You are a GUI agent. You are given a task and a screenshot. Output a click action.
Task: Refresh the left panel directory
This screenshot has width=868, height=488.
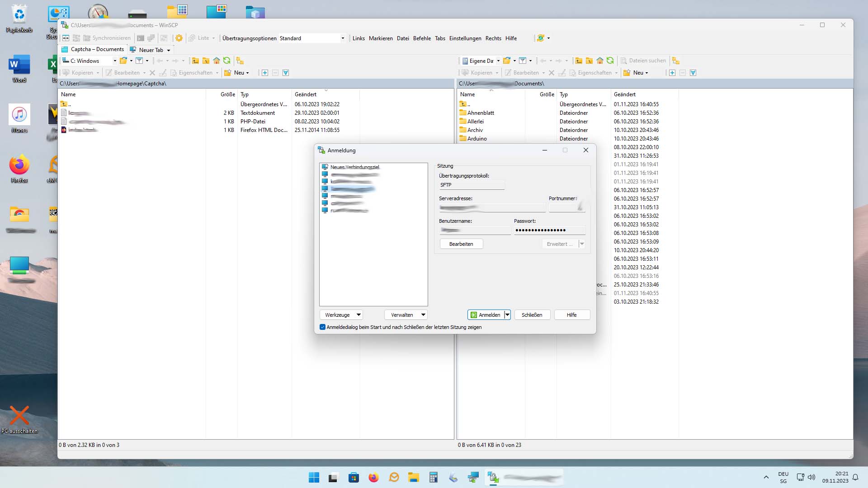[x=227, y=61]
